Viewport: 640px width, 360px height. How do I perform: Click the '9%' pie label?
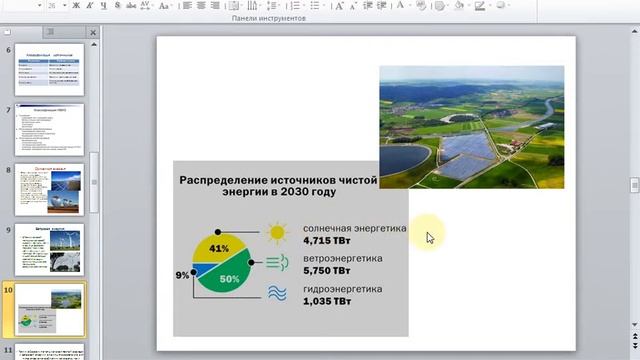(x=182, y=276)
